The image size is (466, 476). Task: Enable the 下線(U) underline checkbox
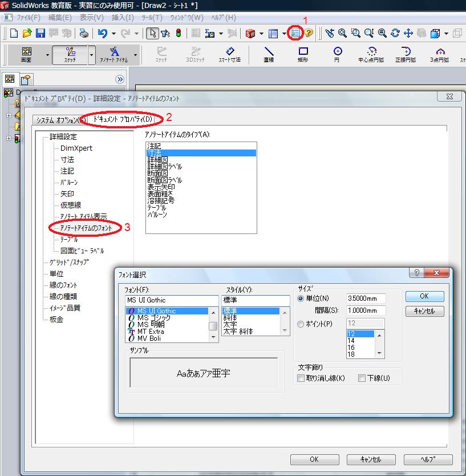[x=362, y=378]
